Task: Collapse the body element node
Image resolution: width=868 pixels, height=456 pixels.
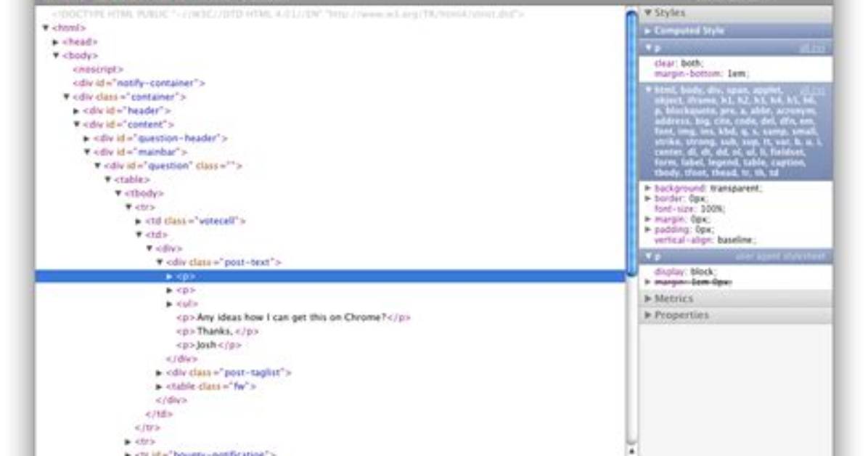Action: 56,55
